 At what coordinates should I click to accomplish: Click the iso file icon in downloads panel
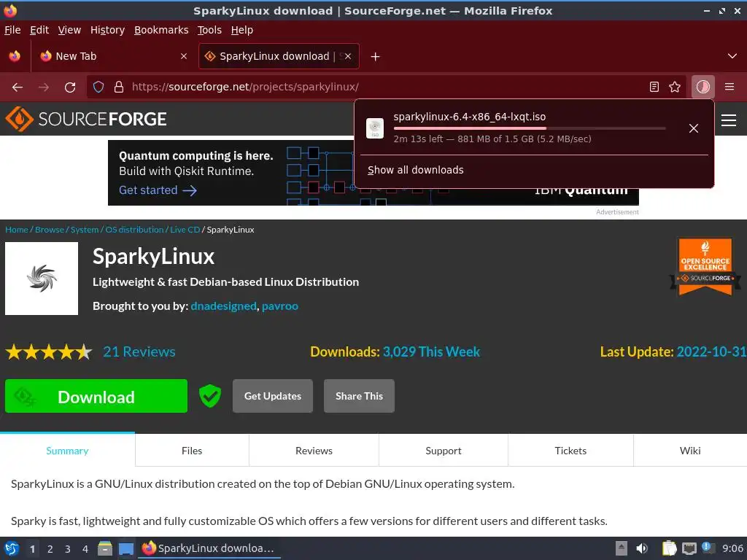tap(375, 128)
